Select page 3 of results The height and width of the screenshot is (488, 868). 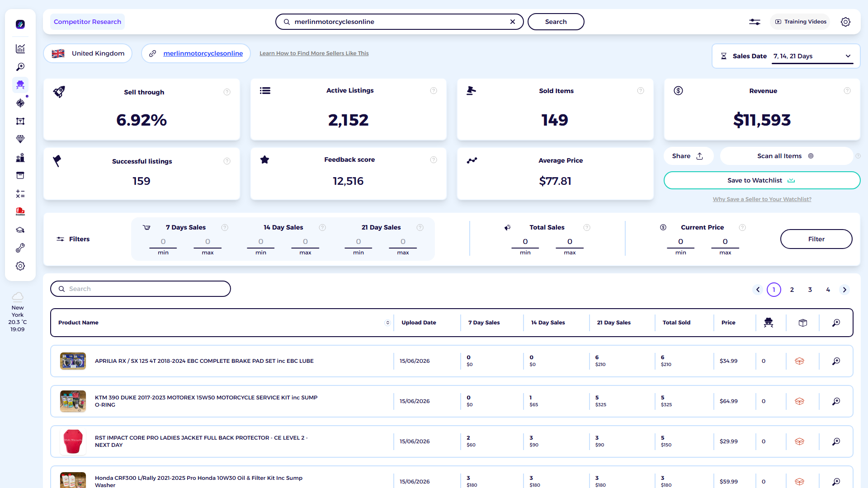(x=810, y=290)
